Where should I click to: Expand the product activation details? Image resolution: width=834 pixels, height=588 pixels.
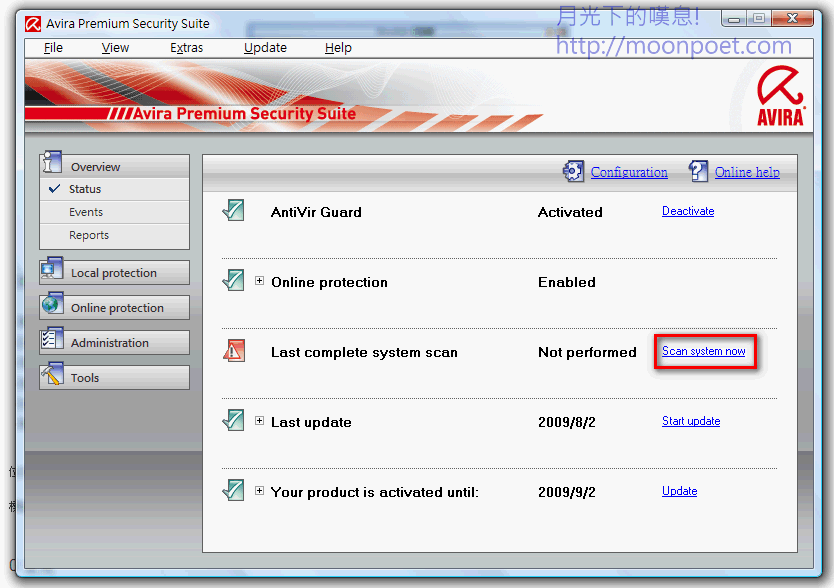coord(260,491)
